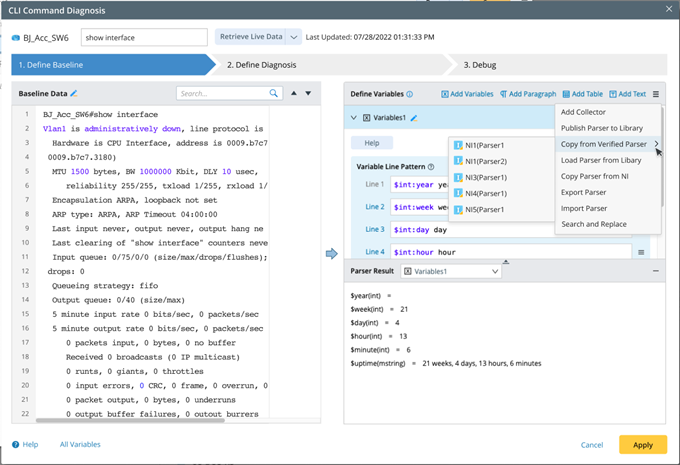Click the show interface command input field

[x=144, y=37]
